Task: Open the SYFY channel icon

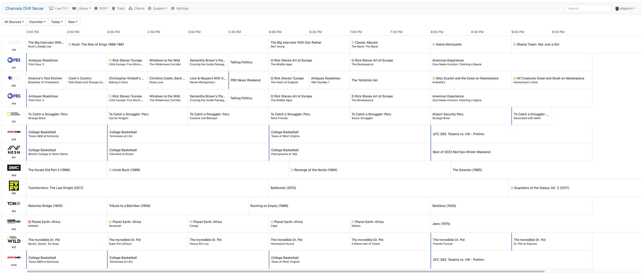Action: [x=14, y=186]
